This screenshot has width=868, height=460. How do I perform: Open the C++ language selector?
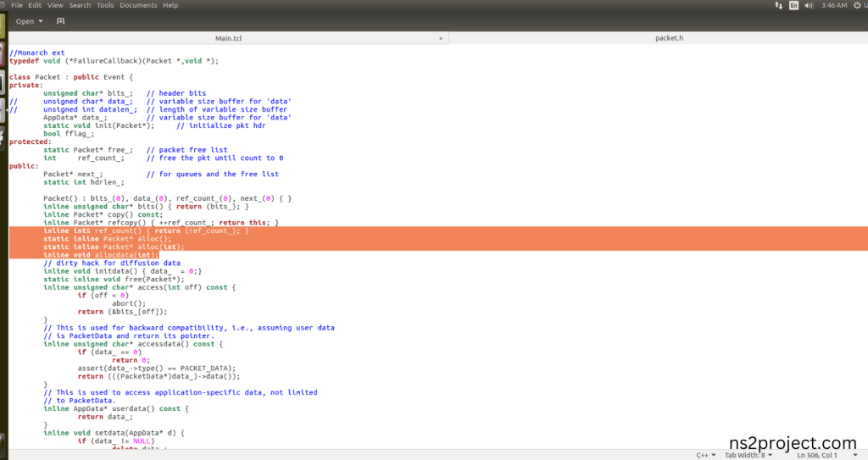point(706,455)
